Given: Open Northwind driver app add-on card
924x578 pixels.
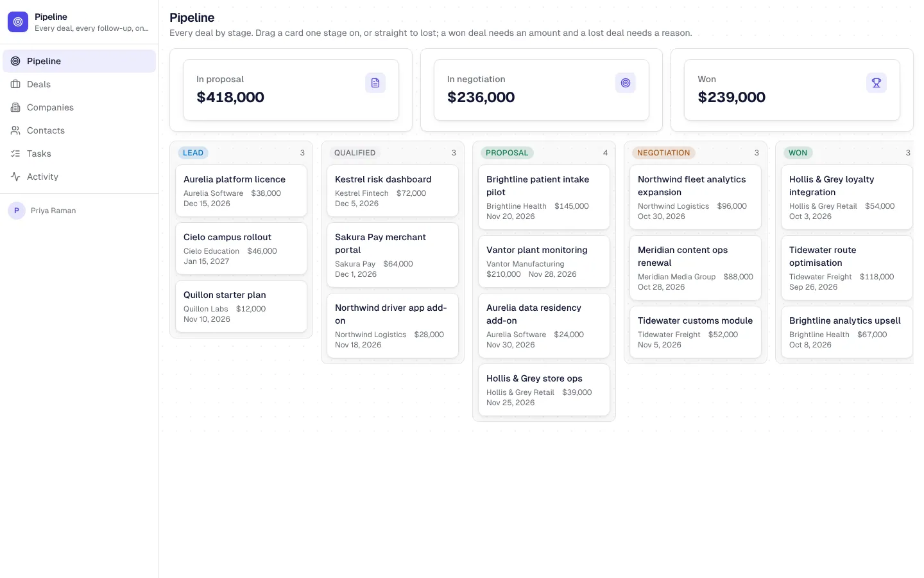Looking at the screenshot, I should (x=393, y=326).
